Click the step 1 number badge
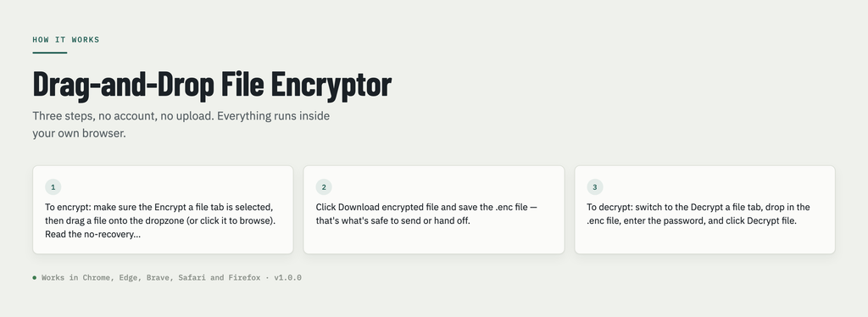Viewport: 868px width, 317px height. 53,187
